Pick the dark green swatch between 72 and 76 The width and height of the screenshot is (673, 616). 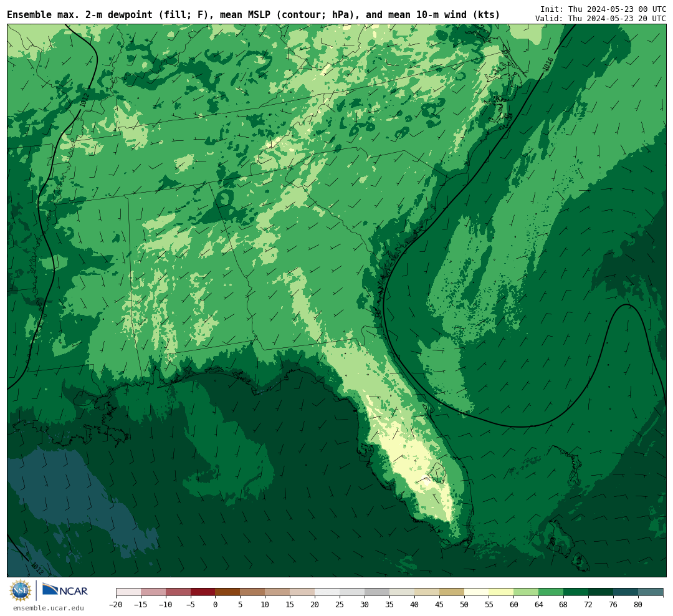(x=601, y=592)
